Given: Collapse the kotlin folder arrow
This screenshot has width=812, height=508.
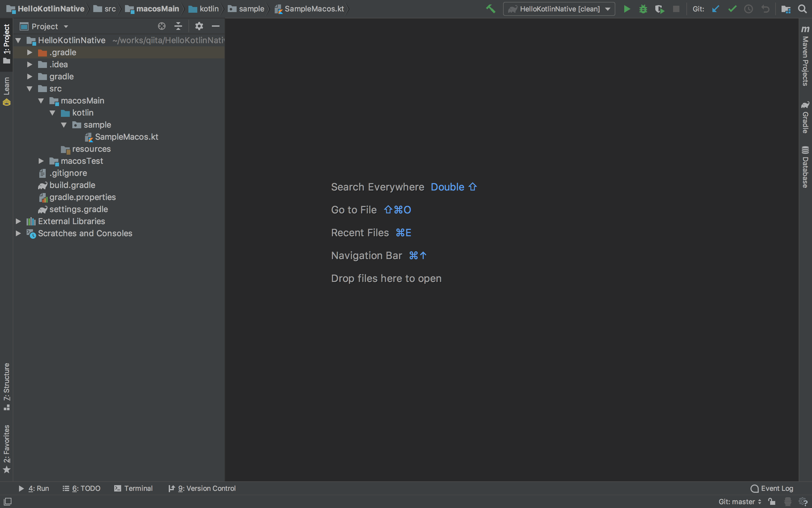Looking at the screenshot, I should 52,113.
